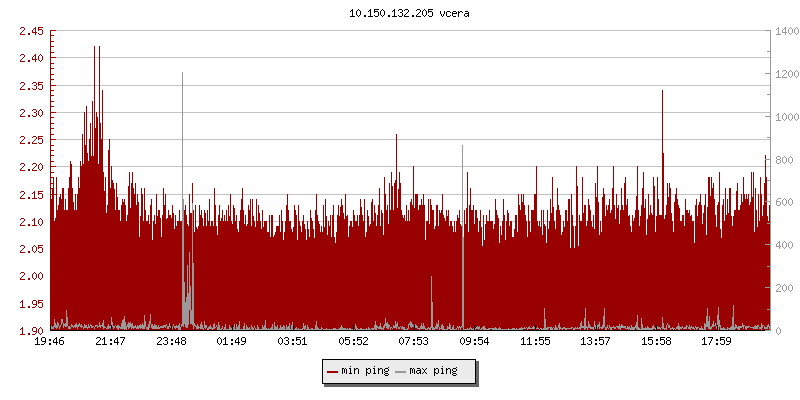This screenshot has width=800, height=400.
Task: Select the 2.20 left axis value
Action: [x=31, y=167]
